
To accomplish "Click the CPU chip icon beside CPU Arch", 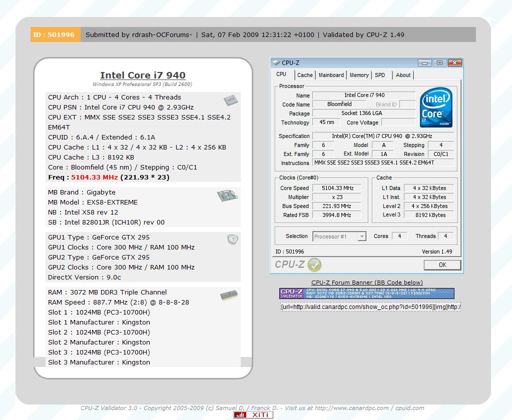I will [231, 100].
